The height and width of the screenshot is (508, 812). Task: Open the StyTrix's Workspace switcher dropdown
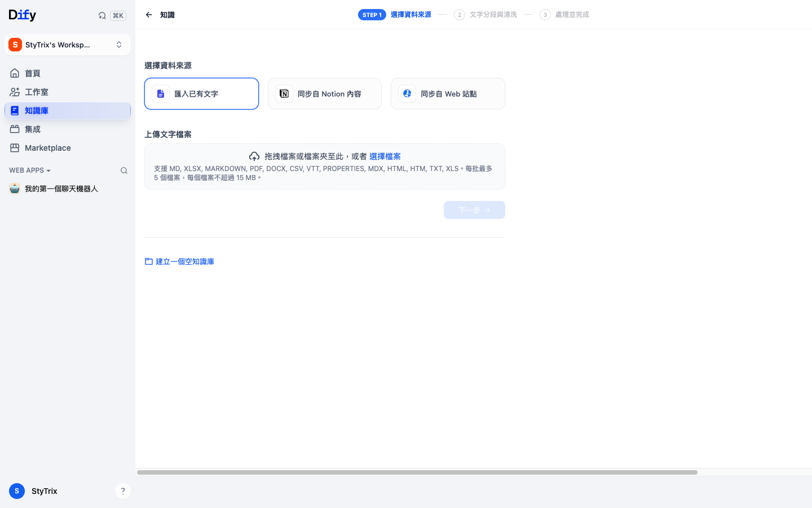coord(68,45)
